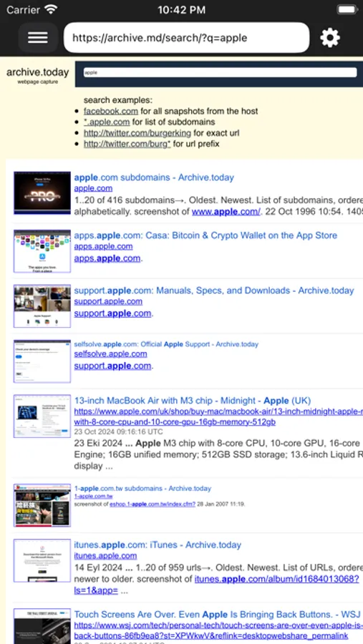The width and height of the screenshot is (363, 644).
Task: Tap the battery status icon
Action: (346, 9)
